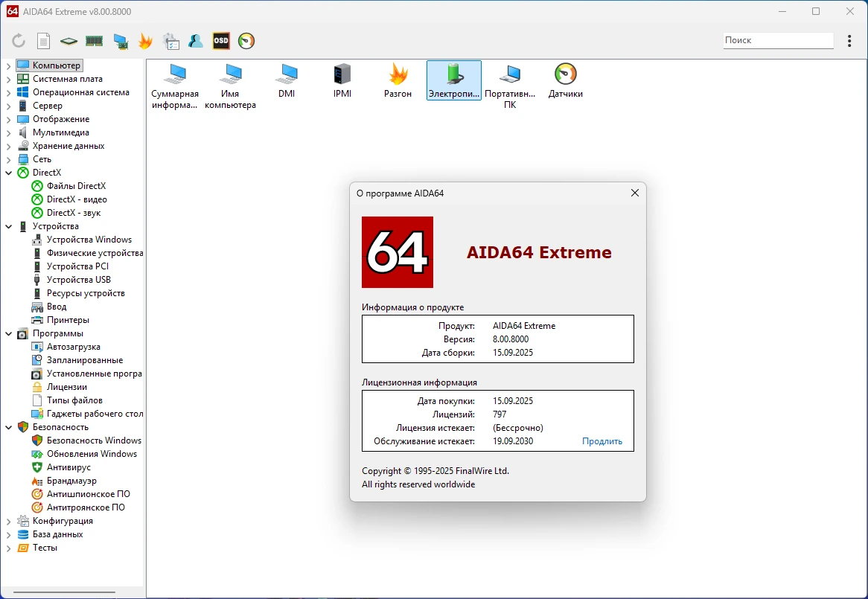Open Физические устройства item
Image resolution: width=868 pixels, height=599 pixels.
pos(95,253)
